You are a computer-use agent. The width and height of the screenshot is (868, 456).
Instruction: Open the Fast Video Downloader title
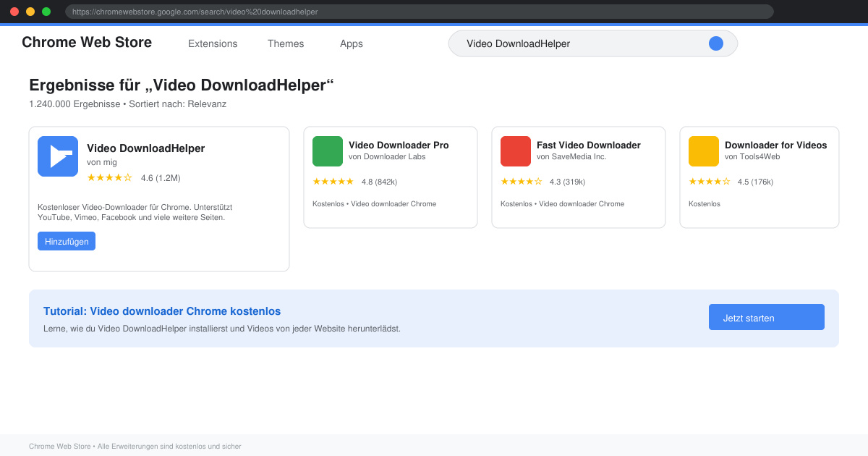[589, 145]
